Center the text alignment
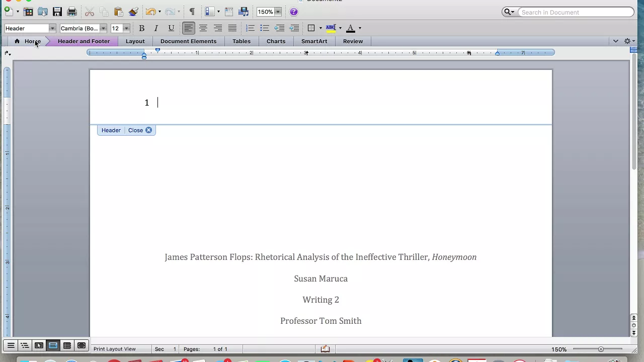Image resolution: width=644 pixels, height=362 pixels. [203, 28]
